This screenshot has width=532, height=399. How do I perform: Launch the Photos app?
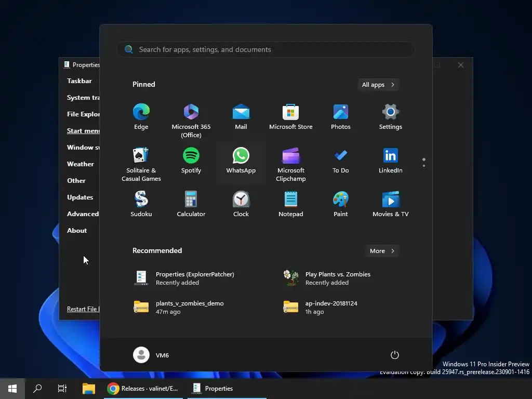coord(341,117)
